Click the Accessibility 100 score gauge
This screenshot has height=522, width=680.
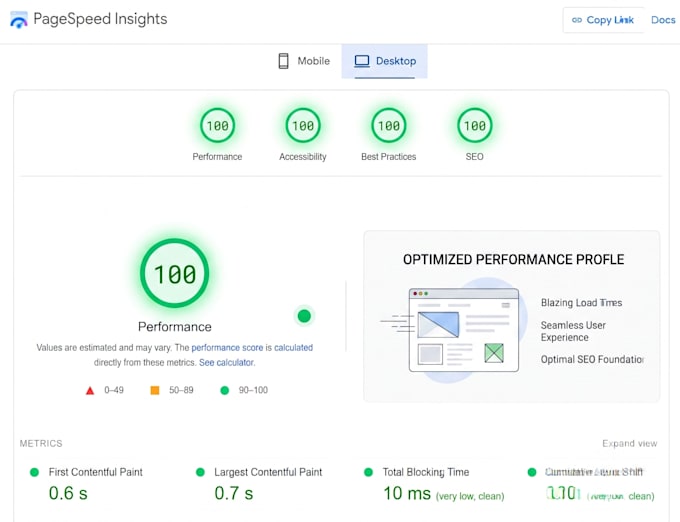tap(303, 126)
